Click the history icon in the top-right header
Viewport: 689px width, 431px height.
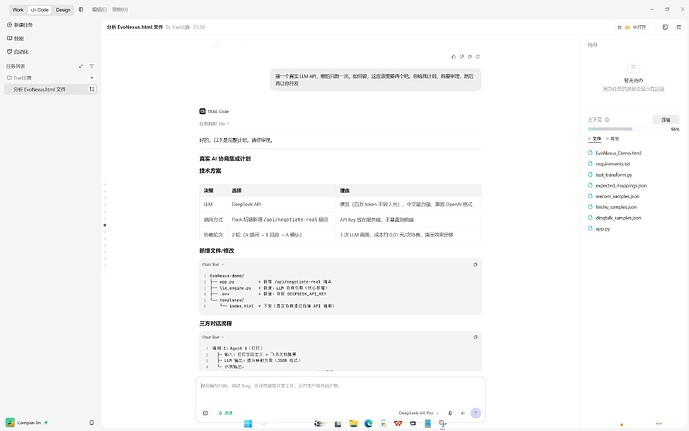click(x=665, y=27)
